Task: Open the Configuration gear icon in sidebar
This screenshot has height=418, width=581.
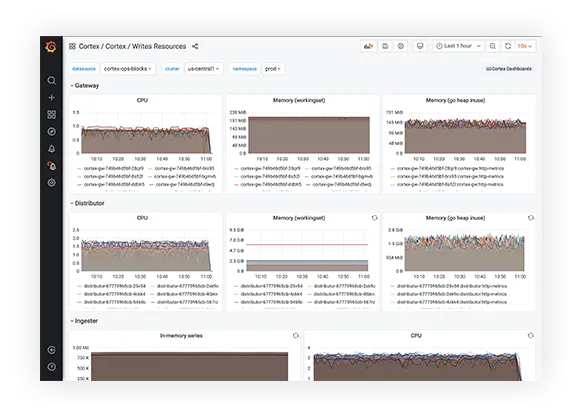Action: [x=52, y=183]
